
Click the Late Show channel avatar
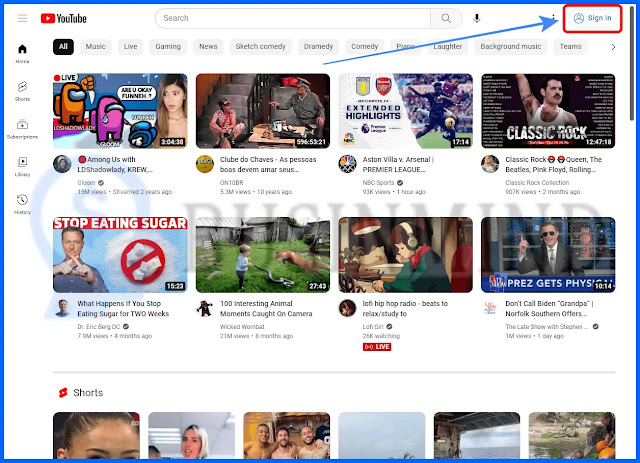[x=490, y=308]
